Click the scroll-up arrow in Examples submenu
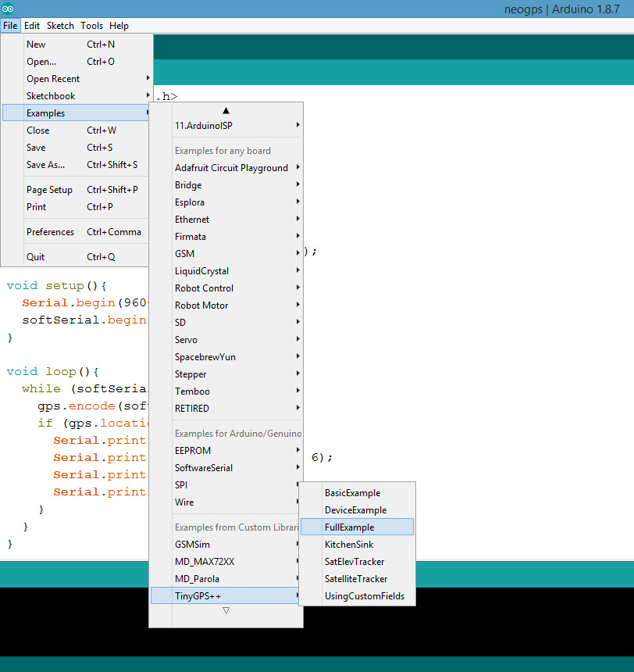This screenshot has width=634, height=672. tap(226, 111)
